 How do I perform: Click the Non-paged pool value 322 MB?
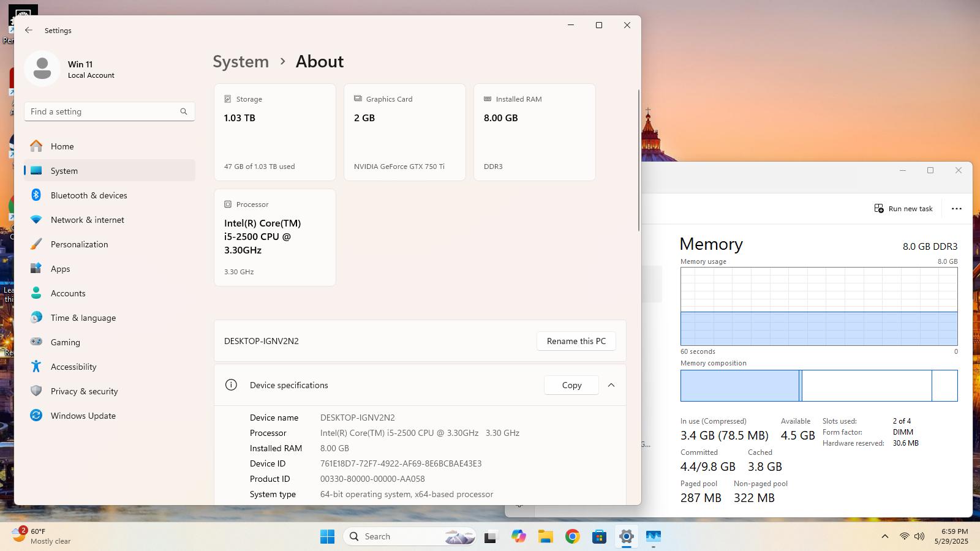click(x=754, y=498)
